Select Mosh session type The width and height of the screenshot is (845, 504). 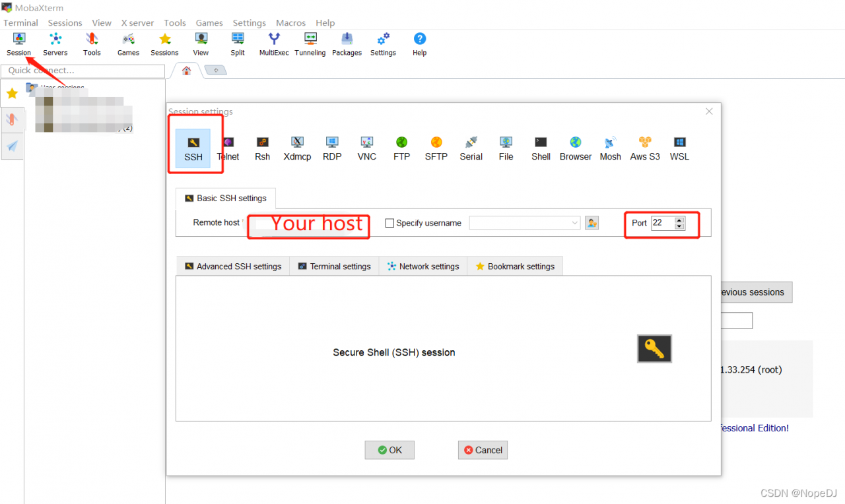click(611, 148)
